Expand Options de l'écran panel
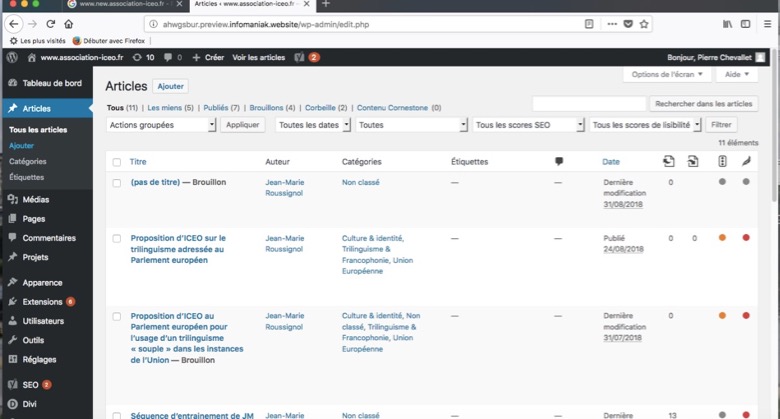This screenshot has width=780, height=419. click(667, 75)
